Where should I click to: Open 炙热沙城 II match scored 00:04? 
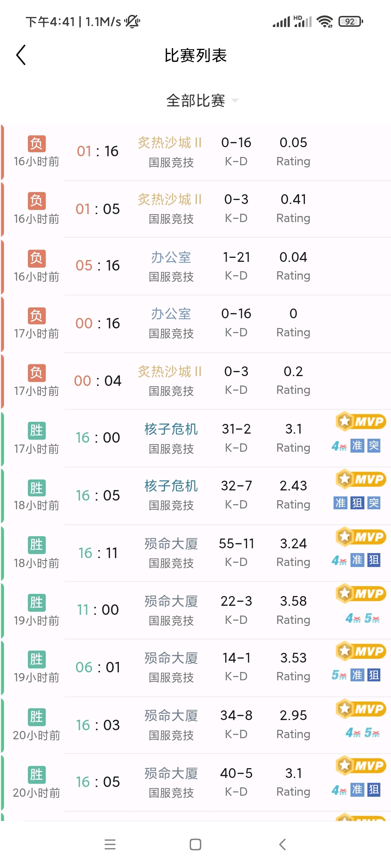[195, 381]
